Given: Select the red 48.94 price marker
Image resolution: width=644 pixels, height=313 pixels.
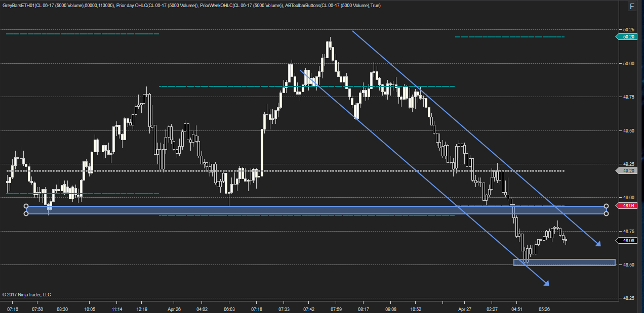Looking at the screenshot, I should (x=627, y=206).
